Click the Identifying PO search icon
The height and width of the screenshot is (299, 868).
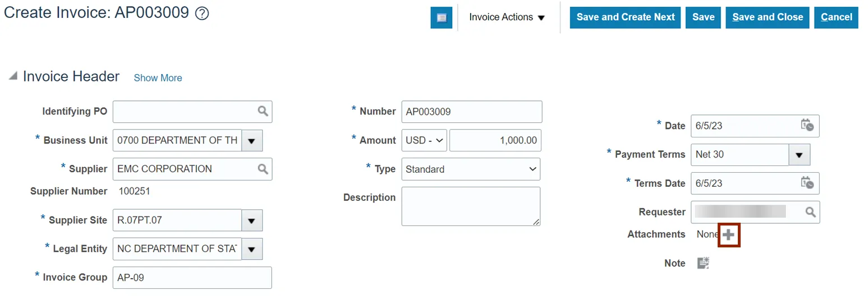pos(263,112)
